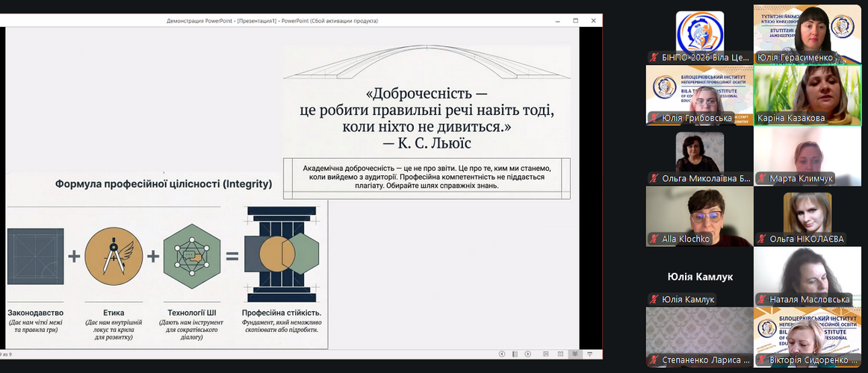Click muted mic icon beside Юлія Грибовська

[654, 118]
